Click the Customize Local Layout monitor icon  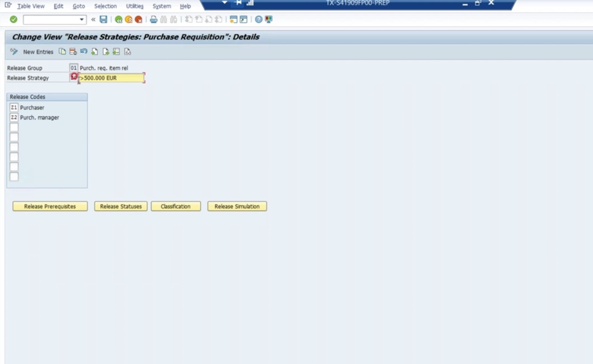click(x=269, y=19)
